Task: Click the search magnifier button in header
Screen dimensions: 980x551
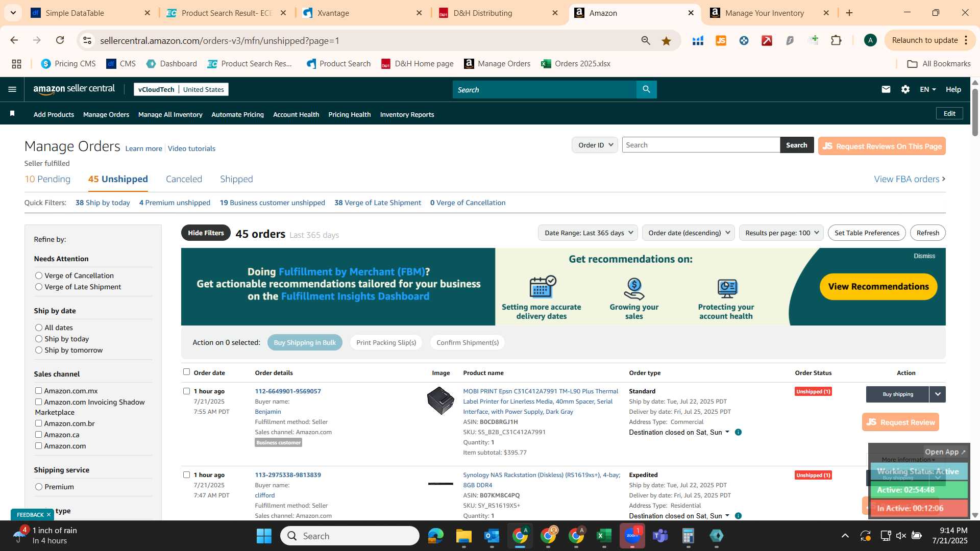Action: click(x=646, y=89)
